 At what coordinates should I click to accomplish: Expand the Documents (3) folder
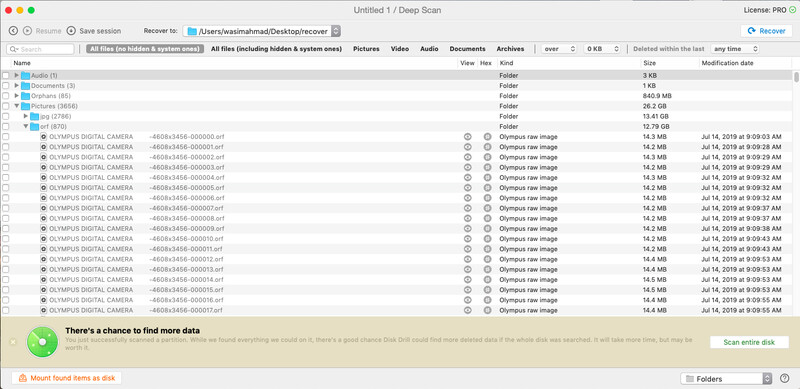(17, 85)
